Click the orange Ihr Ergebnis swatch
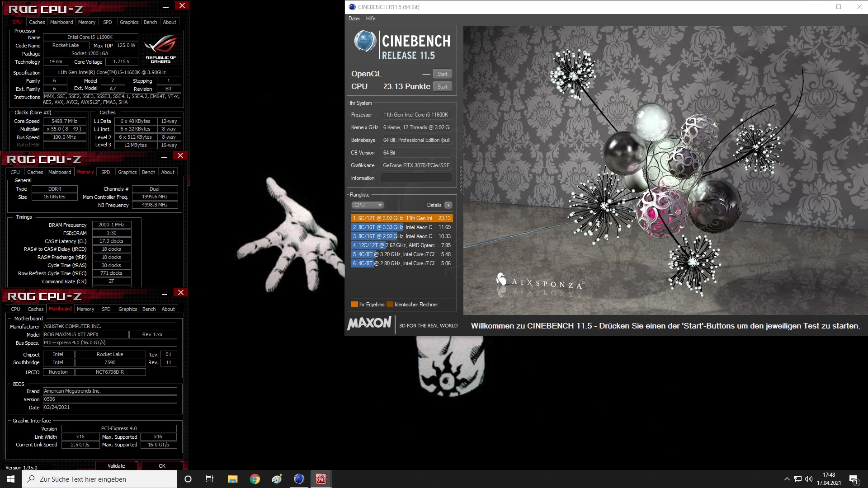The height and width of the screenshot is (488, 868). [355, 305]
